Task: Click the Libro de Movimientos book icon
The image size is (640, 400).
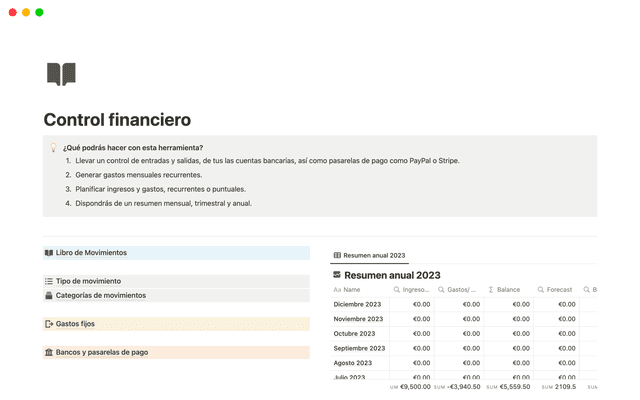Action: coord(49,253)
